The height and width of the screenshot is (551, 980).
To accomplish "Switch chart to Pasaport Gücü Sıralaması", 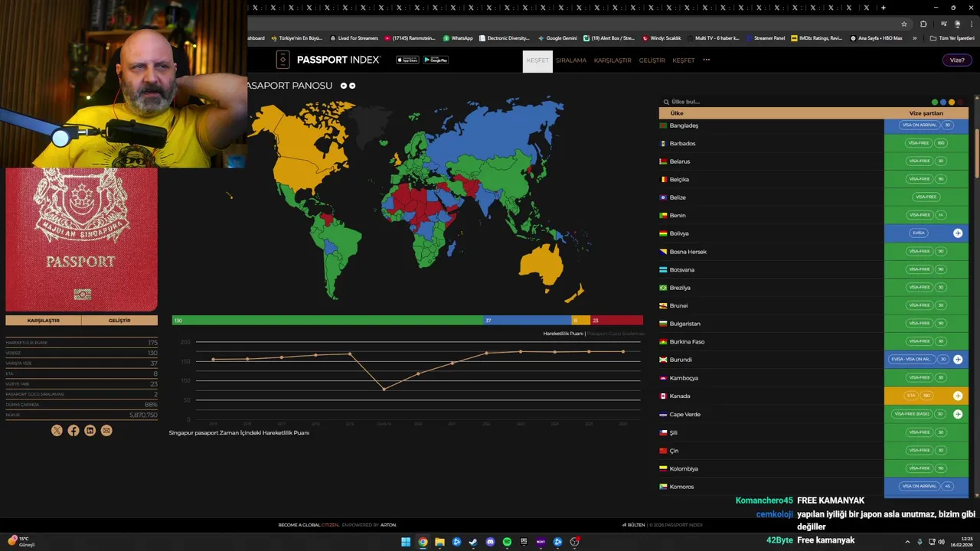I will pos(616,334).
